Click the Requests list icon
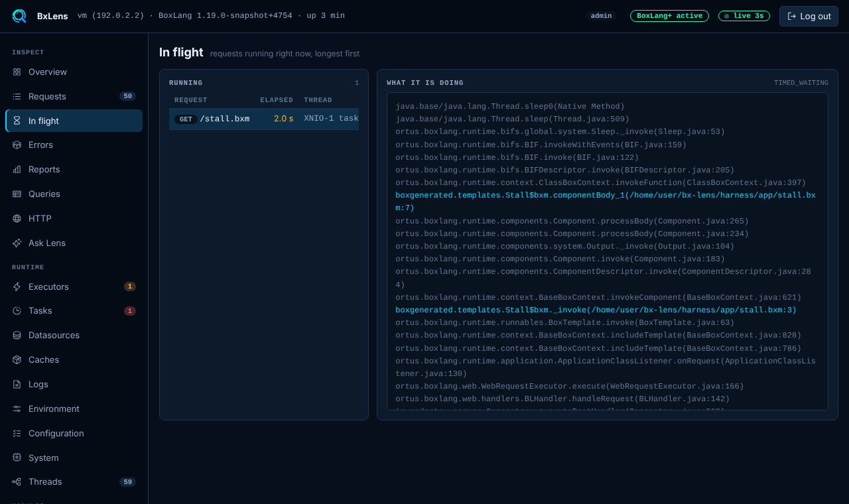849x504 pixels. point(17,96)
